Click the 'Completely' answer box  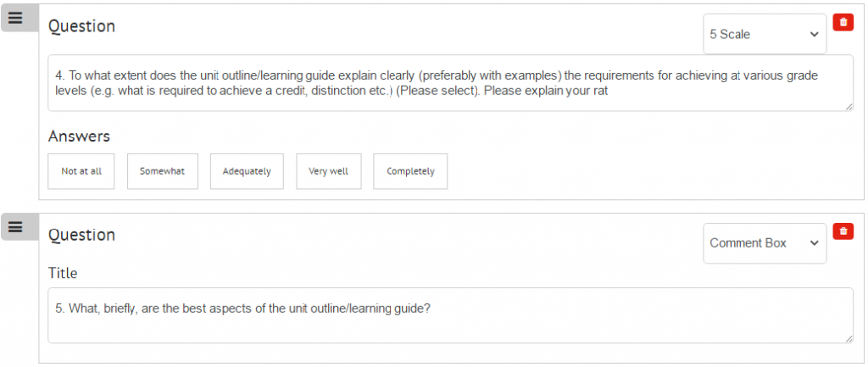[411, 171]
